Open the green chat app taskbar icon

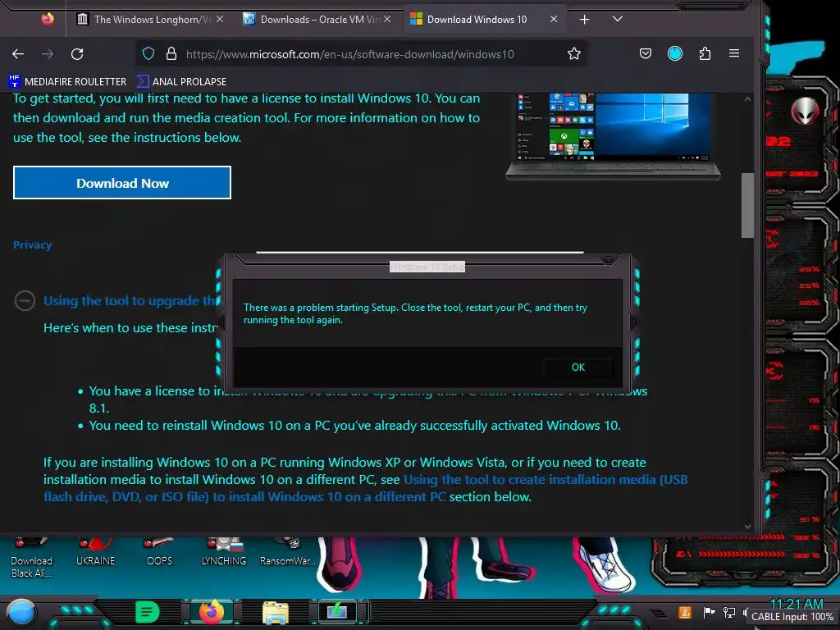(147, 612)
